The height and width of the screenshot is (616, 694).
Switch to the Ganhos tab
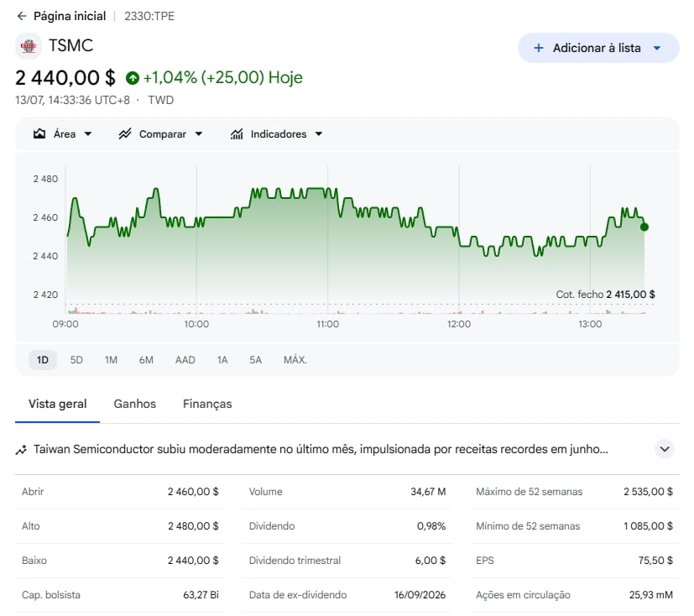(134, 404)
